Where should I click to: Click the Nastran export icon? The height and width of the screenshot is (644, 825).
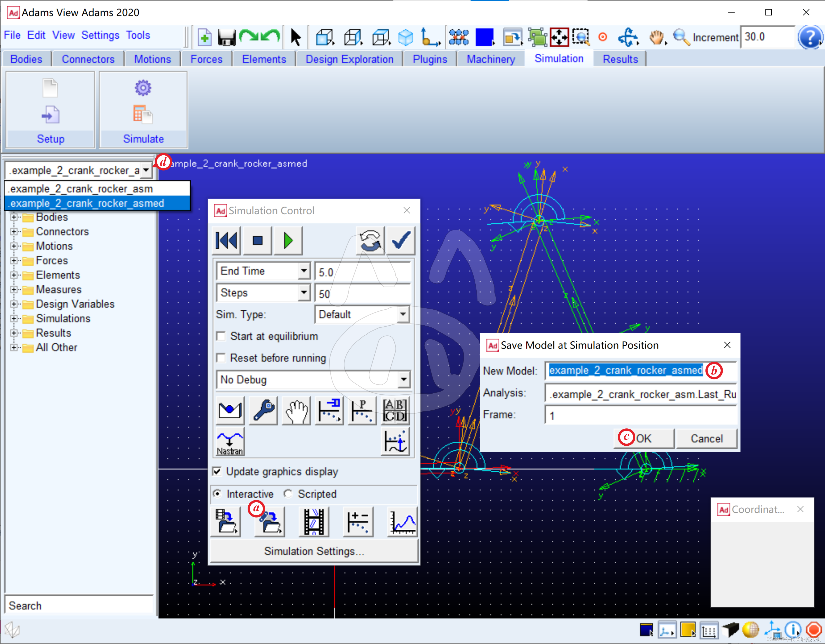[230, 442]
